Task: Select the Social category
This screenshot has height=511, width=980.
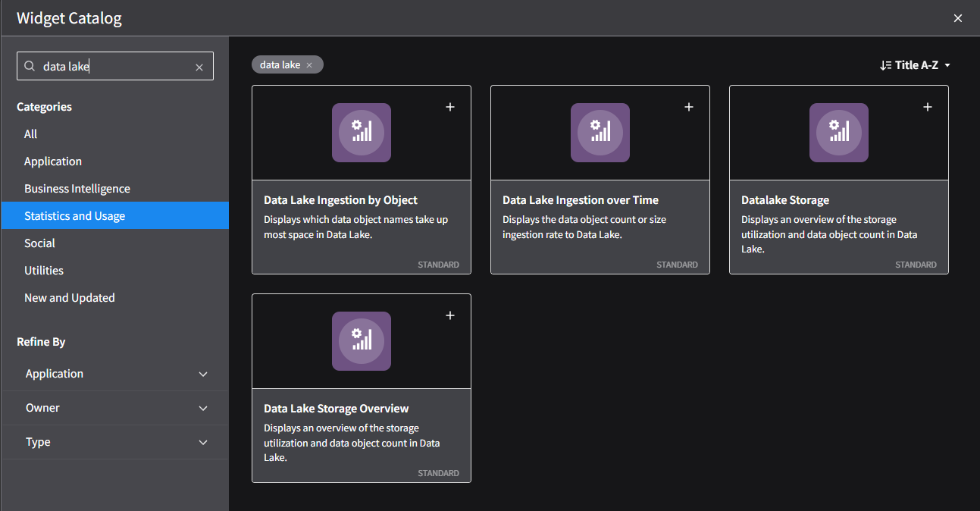Action: pyautogui.click(x=115, y=243)
